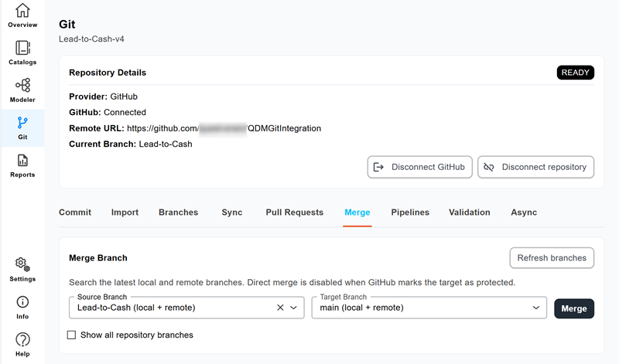Switch to the Validation tab

point(470,213)
